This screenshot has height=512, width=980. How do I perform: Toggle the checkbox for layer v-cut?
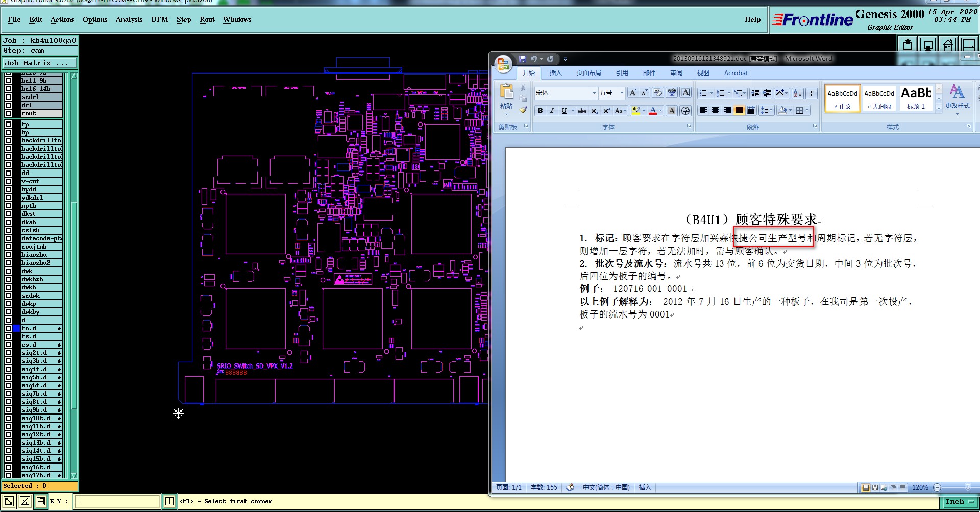click(x=8, y=181)
